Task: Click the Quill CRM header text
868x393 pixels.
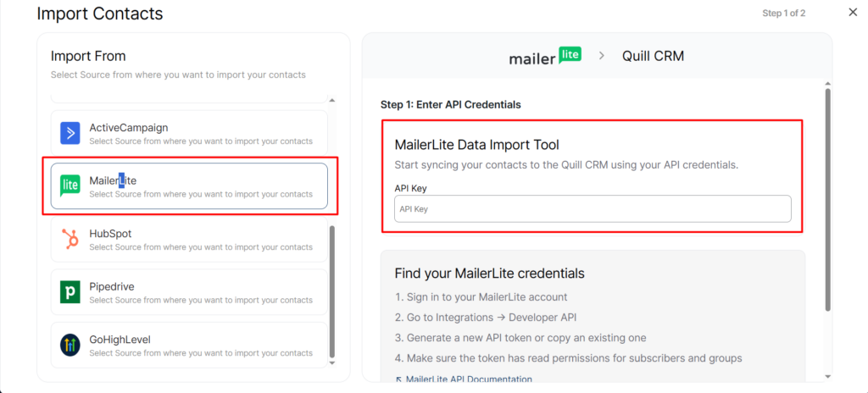Action: pos(653,57)
